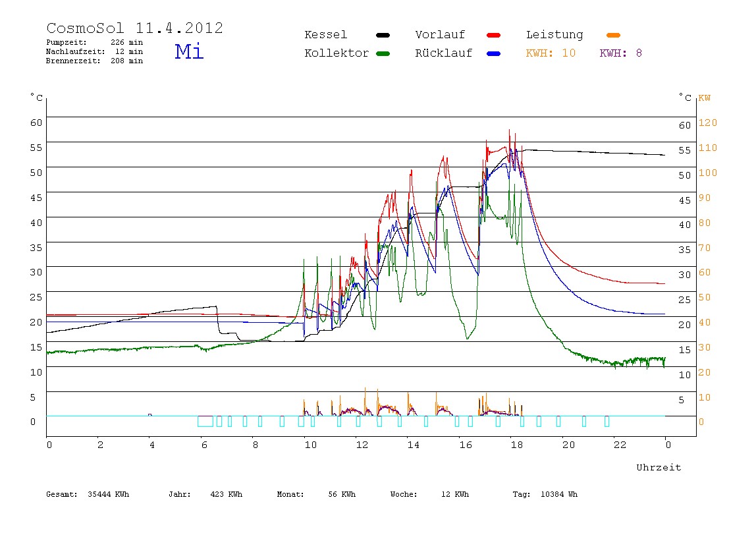
Task: Click the wide cyan pump pulse near hour 6
Action: click(x=205, y=421)
